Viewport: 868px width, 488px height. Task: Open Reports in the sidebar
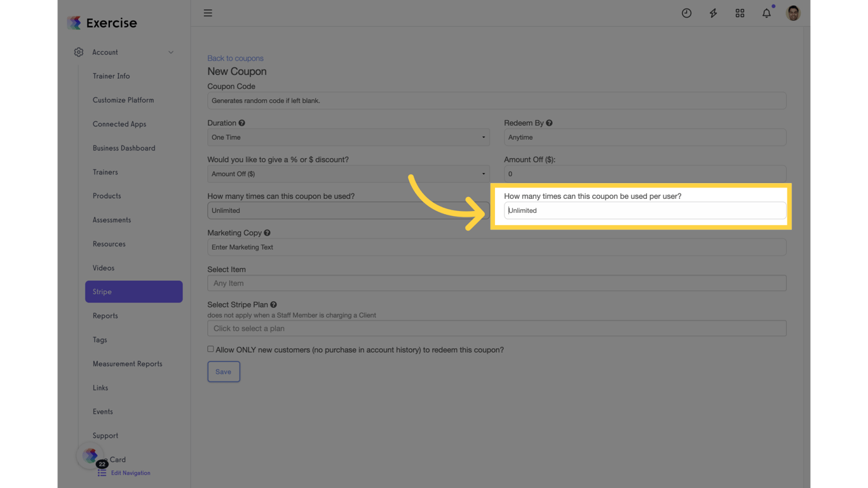click(x=105, y=316)
